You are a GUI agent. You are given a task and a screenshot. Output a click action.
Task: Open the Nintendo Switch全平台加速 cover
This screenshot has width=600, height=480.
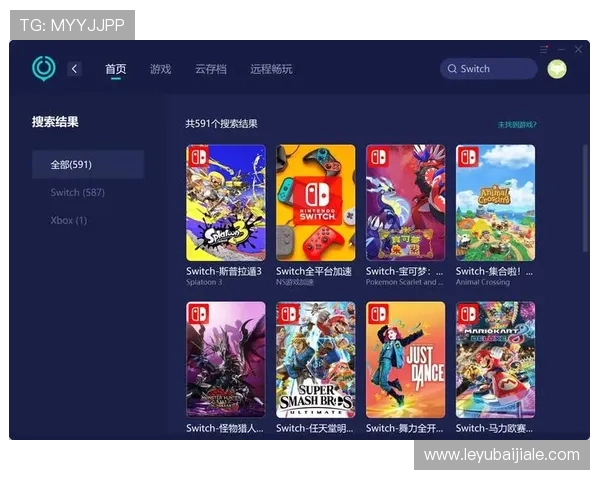coord(316,203)
